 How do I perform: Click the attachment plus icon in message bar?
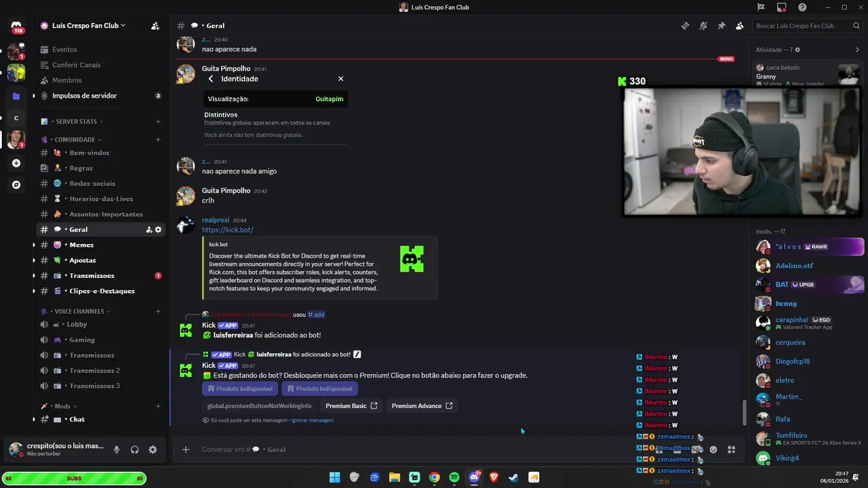185,449
